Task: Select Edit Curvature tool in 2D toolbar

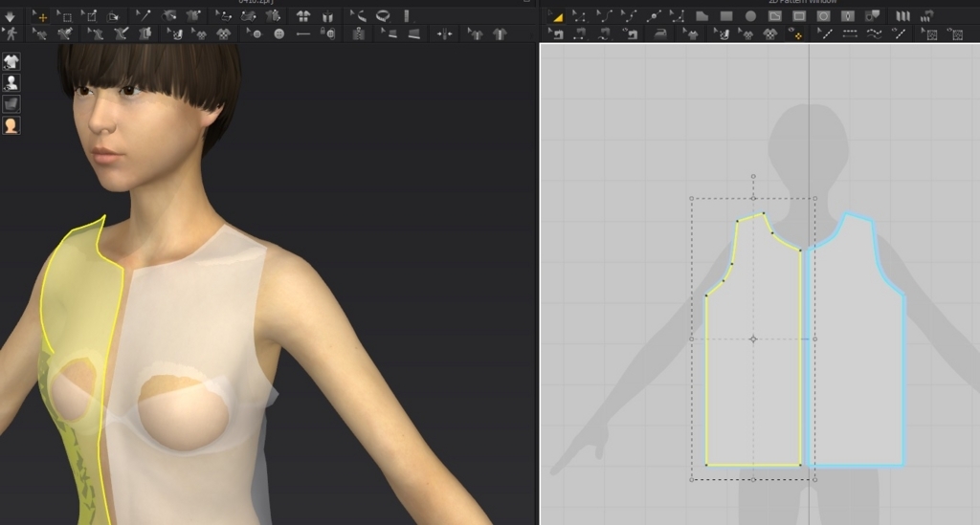Action: coord(603,17)
